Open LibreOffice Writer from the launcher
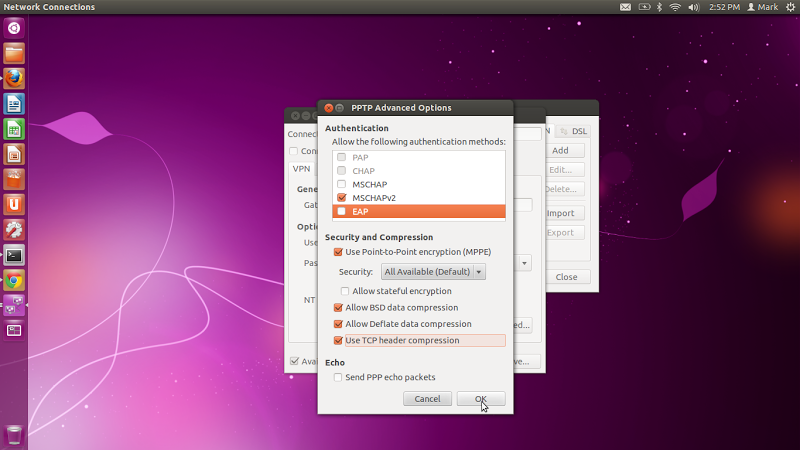800x450 pixels. 14,104
